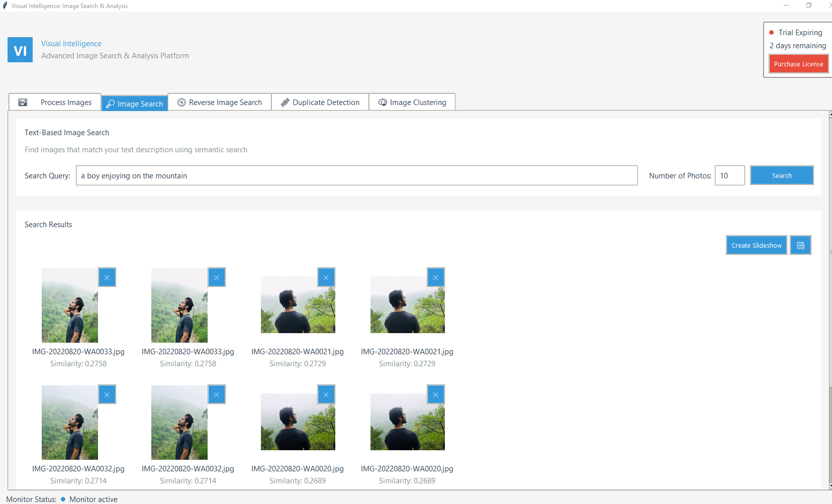This screenshot has width=832, height=504.
Task: Open the Duplicate Detection tab
Action: [320, 102]
